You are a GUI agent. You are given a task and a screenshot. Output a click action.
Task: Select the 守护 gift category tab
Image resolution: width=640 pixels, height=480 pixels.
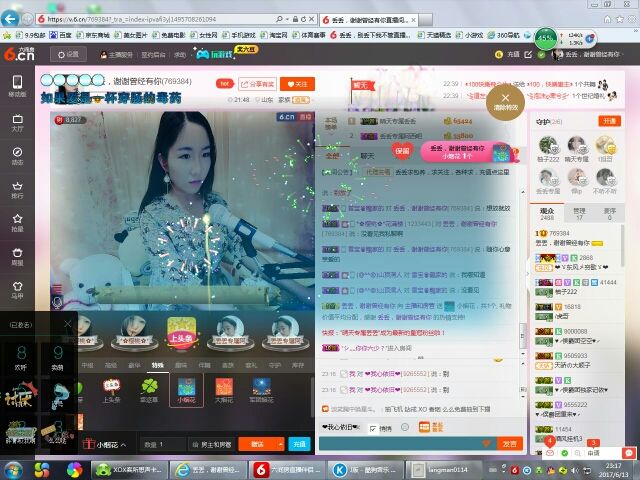tap(275, 365)
